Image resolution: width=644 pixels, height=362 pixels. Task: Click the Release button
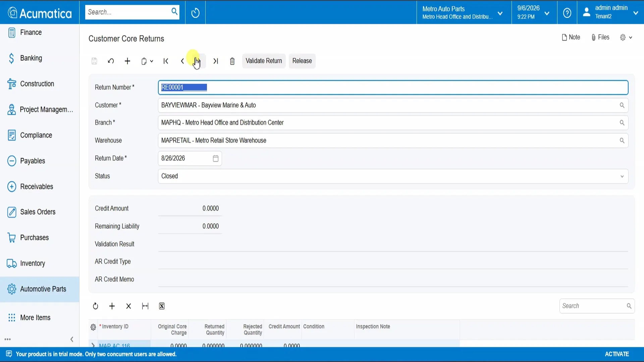(x=302, y=61)
